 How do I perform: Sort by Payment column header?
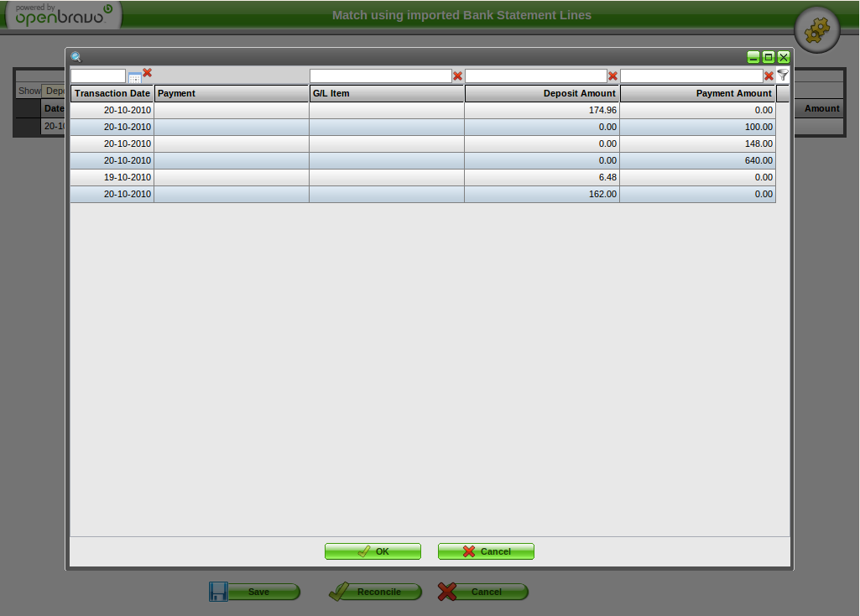click(232, 93)
